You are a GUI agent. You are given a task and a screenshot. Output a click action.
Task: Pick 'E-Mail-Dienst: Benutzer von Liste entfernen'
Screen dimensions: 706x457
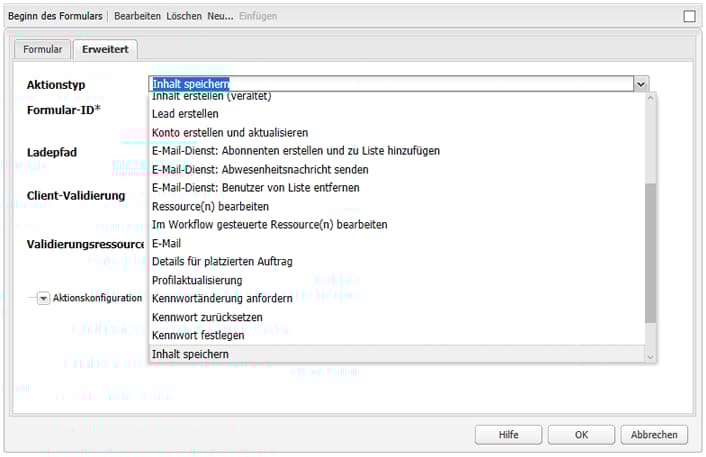(x=397, y=188)
